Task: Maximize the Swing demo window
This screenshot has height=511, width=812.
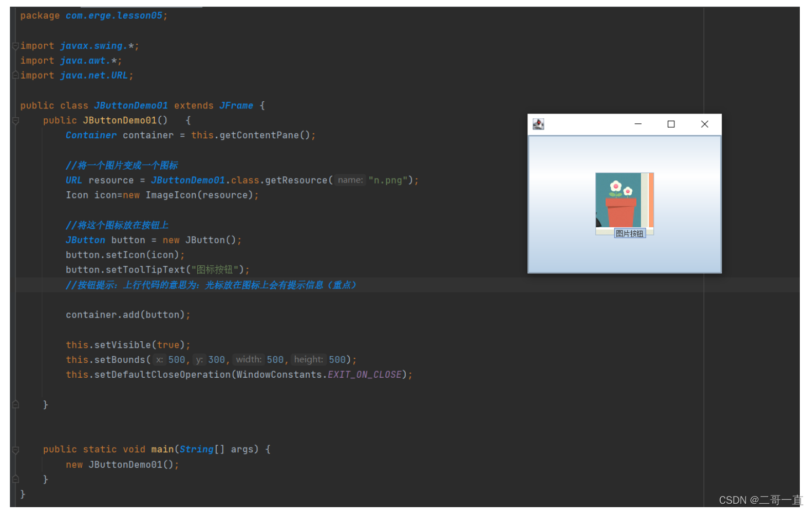Action: click(671, 124)
